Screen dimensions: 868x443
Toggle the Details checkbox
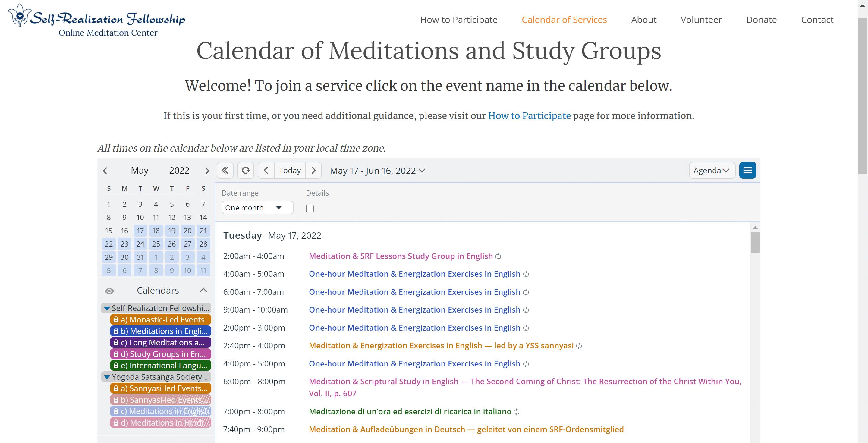(310, 209)
